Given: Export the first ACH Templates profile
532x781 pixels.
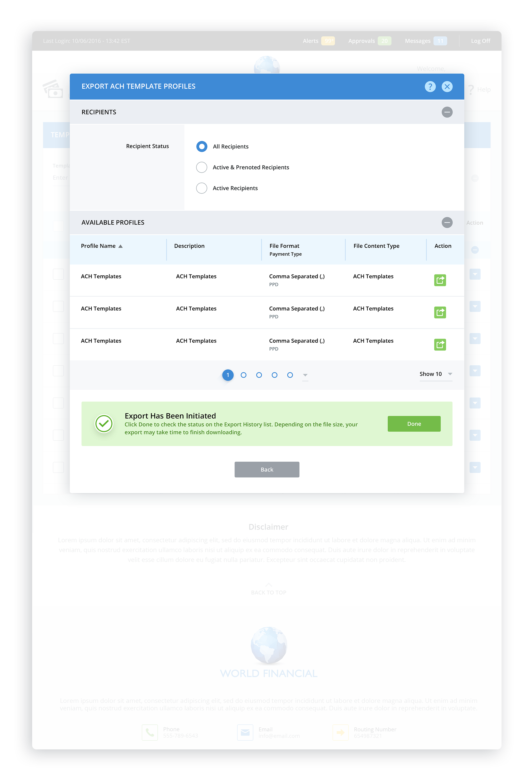Looking at the screenshot, I should 440,280.
